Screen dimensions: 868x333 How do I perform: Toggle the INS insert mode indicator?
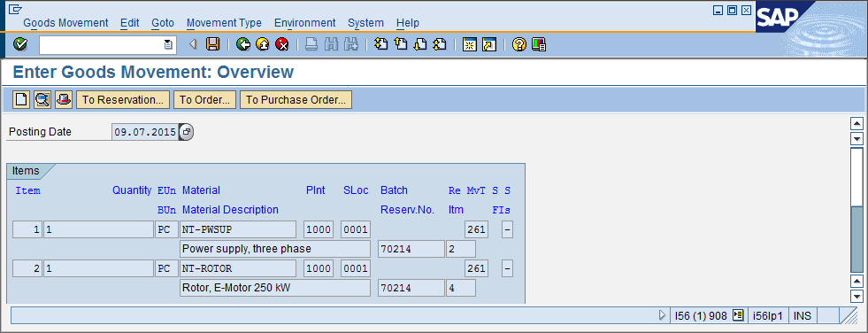tap(803, 316)
